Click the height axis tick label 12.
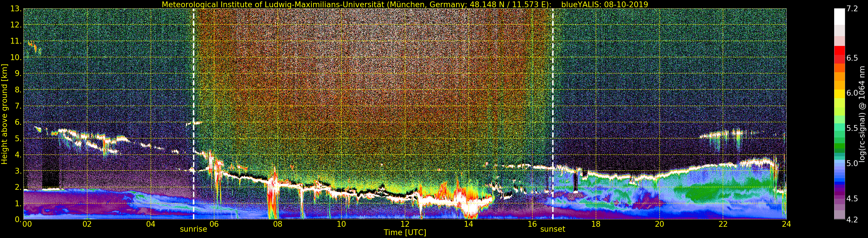 16,25
